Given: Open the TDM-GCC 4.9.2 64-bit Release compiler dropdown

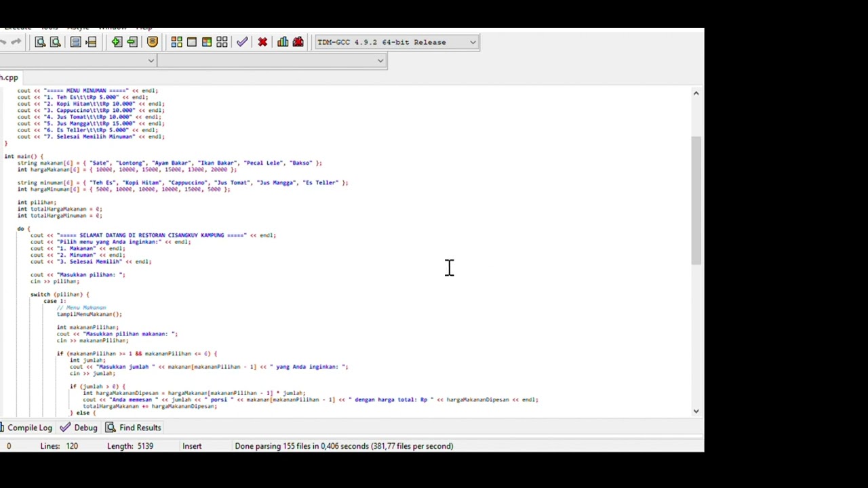Looking at the screenshot, I should coord(397,42).
